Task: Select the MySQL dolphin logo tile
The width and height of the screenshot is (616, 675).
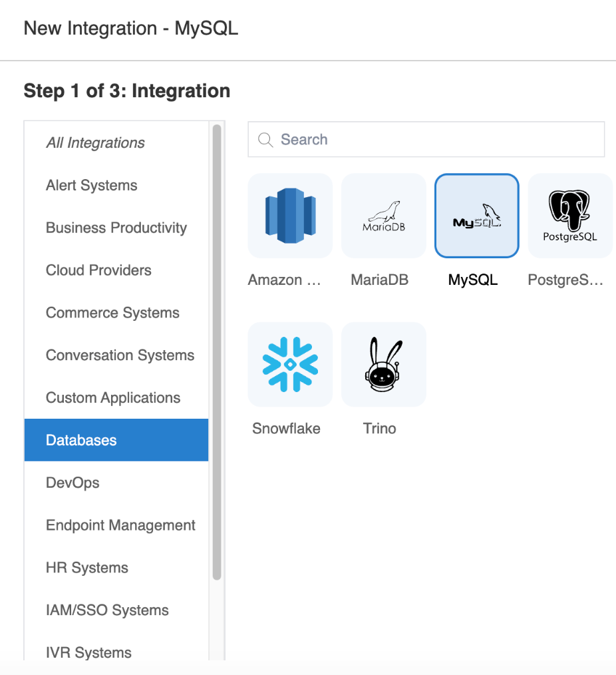Action: tap(476, 216)
